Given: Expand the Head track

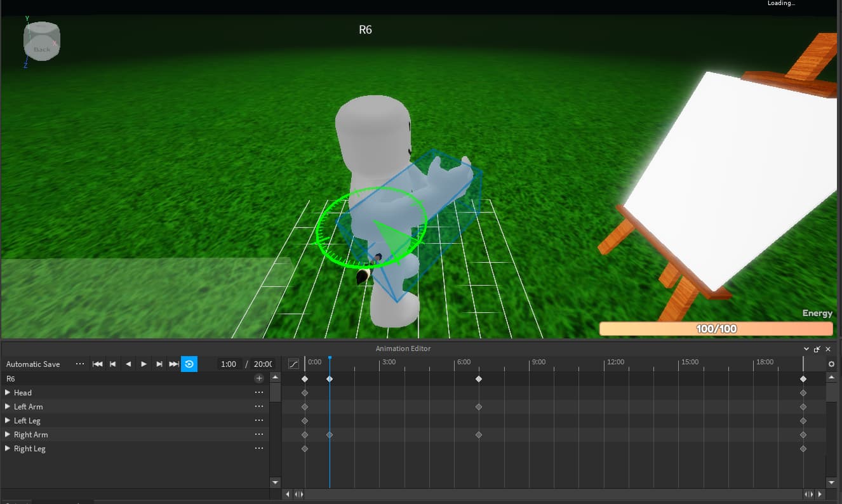Looking at the screenshot, I should pyautogui.click(x=8, y=392).
